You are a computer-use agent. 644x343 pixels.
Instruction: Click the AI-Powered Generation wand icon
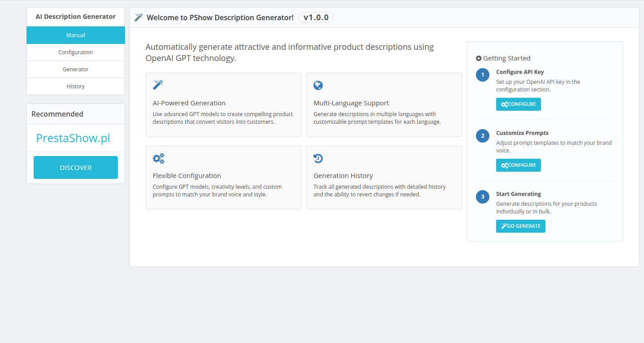click(158, 85)
